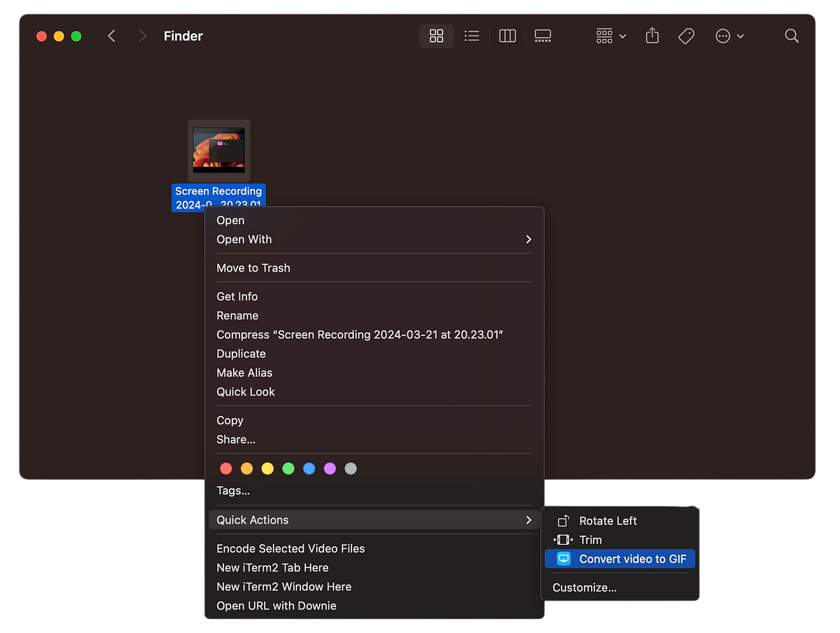Choose Move to Trash
Image resolution: width=840 pixels, height=633 pixels.
374,268
